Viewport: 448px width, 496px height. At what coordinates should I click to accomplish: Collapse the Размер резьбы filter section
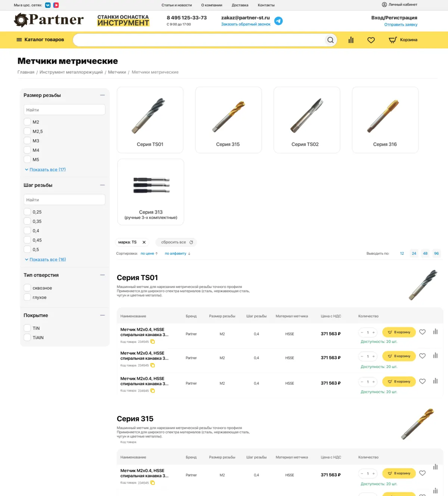(x=102, y=95)
